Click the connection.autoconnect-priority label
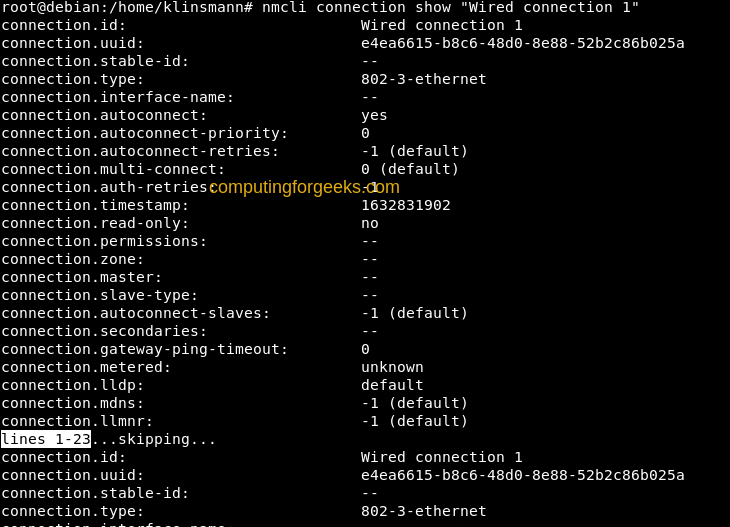 pos(145,134)
